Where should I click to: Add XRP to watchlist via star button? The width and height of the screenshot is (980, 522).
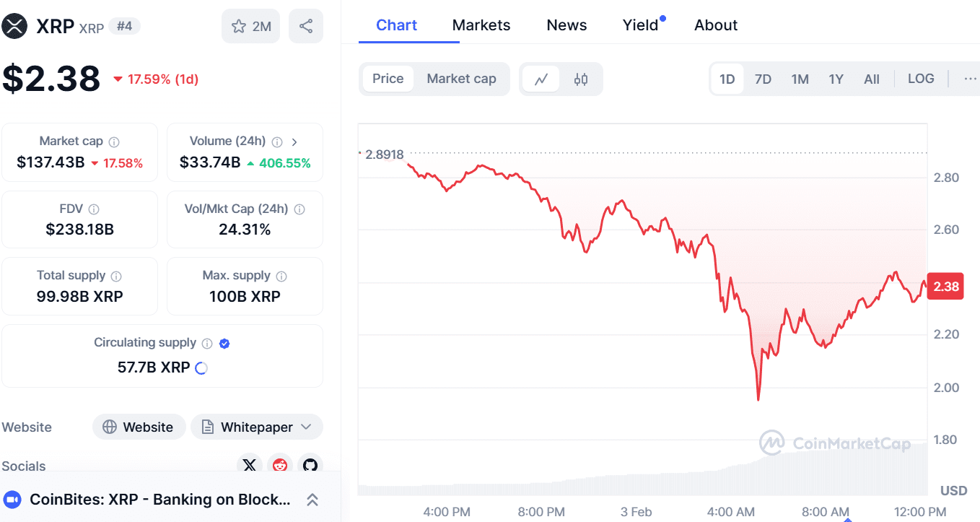pyautogui.click(x=250, y=25)
